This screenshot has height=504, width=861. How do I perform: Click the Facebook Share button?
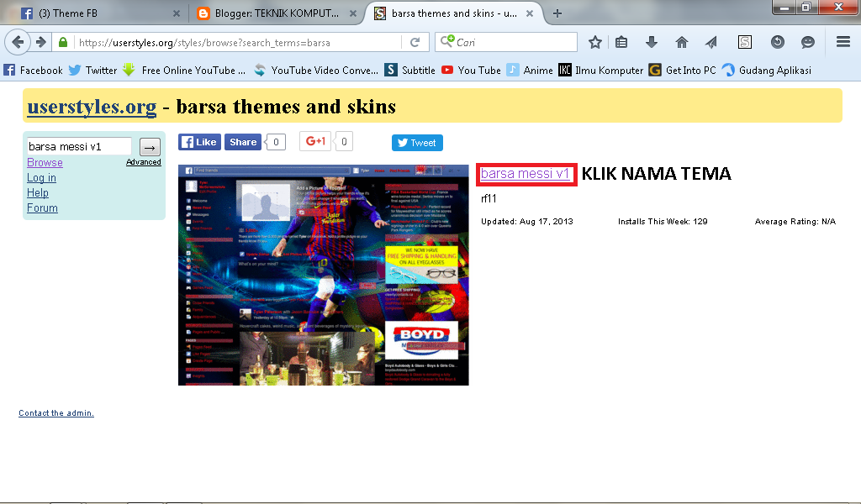pyautogui.click(x=243, y=142)
